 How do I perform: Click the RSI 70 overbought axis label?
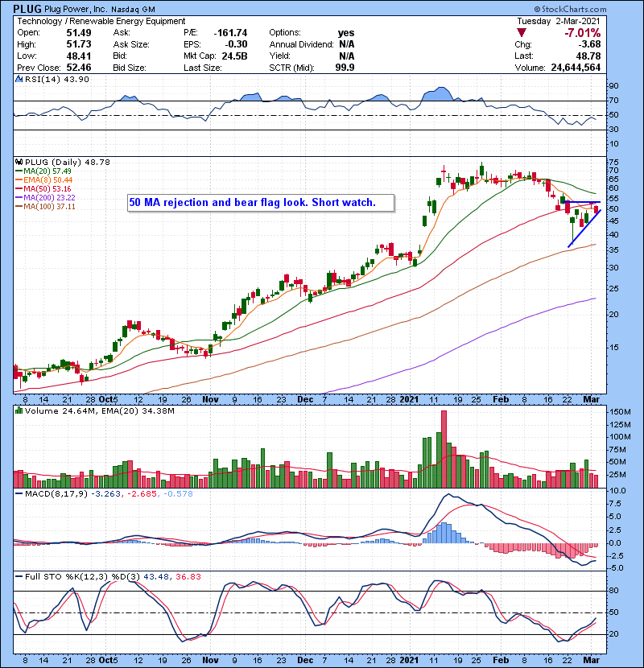tap(613, 101)
